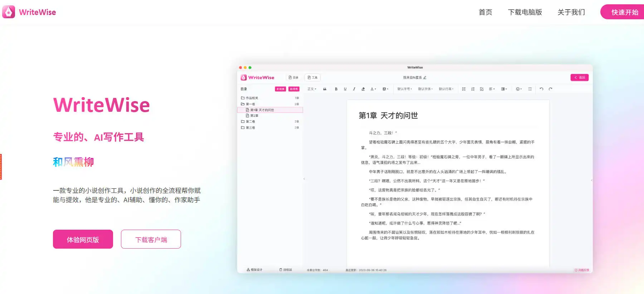Click the WriteWise logo in the site header
The image size is (644, 294).
point(29,12)
